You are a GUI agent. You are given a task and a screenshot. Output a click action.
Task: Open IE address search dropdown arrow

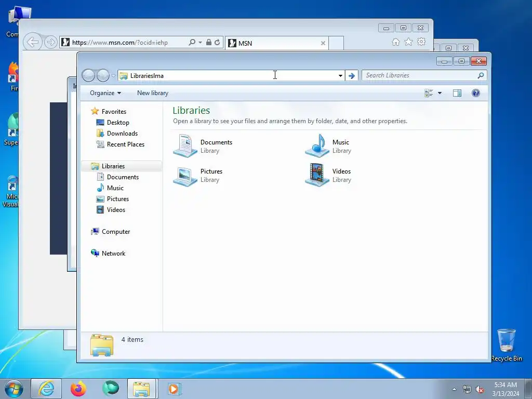coord(200,43)
